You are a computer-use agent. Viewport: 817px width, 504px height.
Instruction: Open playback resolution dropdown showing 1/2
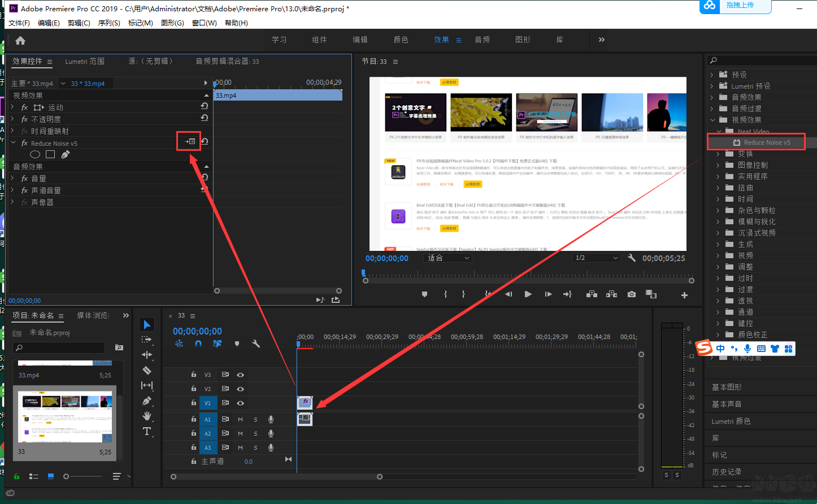[597, 258]
